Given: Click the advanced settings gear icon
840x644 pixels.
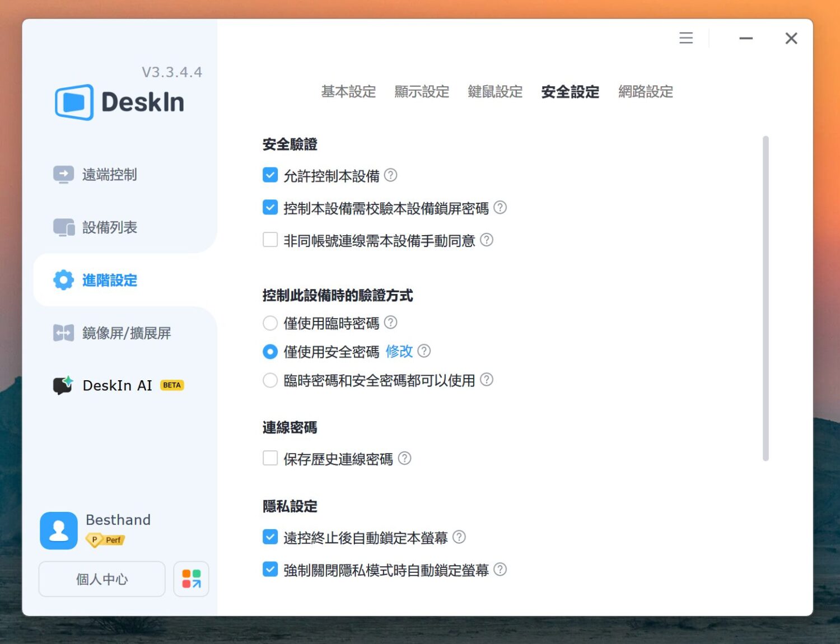Looking at the screenshot, I should click(63, 280).
